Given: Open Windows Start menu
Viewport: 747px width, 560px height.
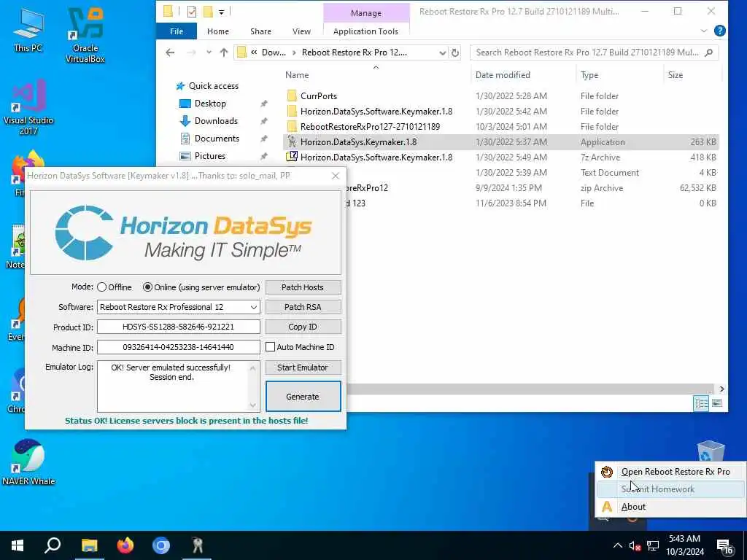Looking at the screenshot, I should point(18,545).
